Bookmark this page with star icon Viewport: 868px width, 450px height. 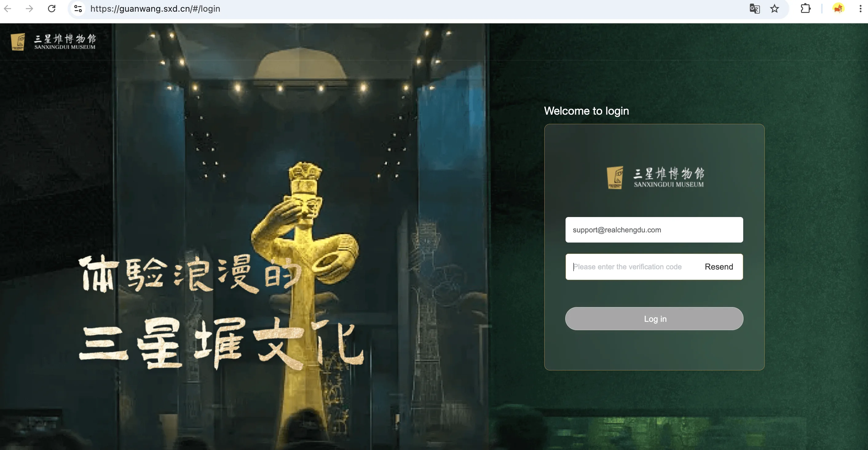click(x=775, y=9)
